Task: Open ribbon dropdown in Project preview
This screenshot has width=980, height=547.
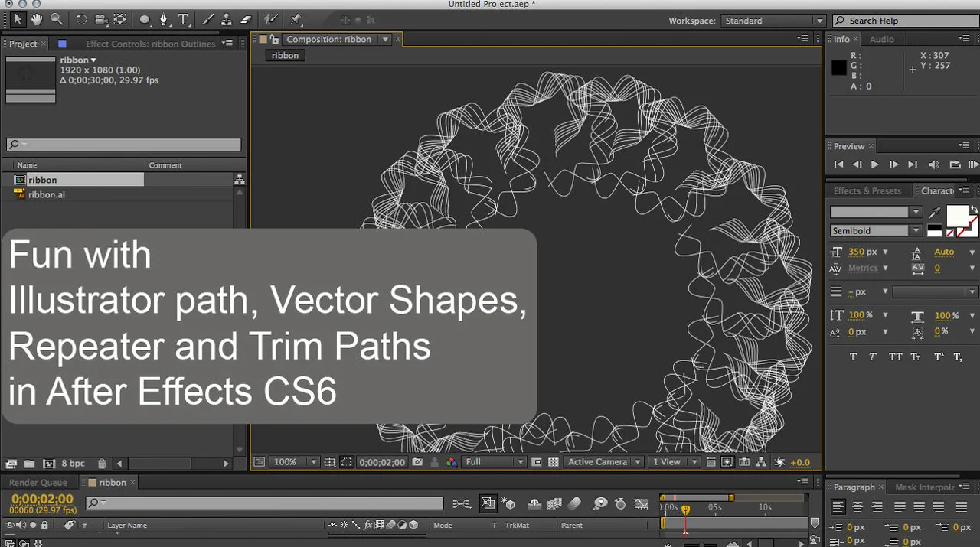Action: [93, 60]
